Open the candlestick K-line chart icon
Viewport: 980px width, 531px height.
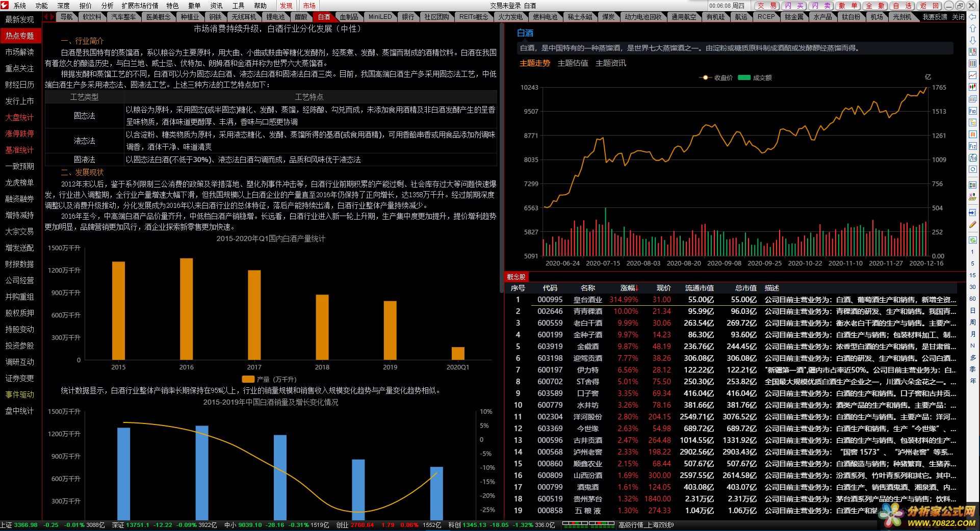click(x=973, y=87)
